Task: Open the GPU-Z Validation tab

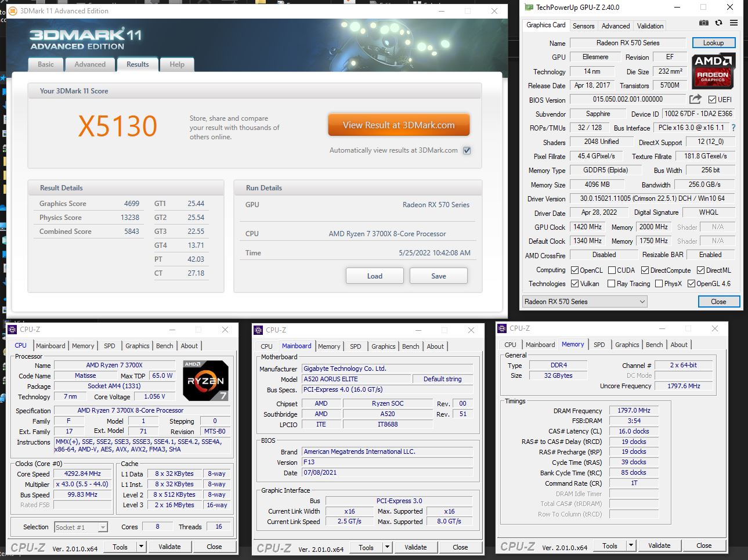Action: (x=650, y=26)
